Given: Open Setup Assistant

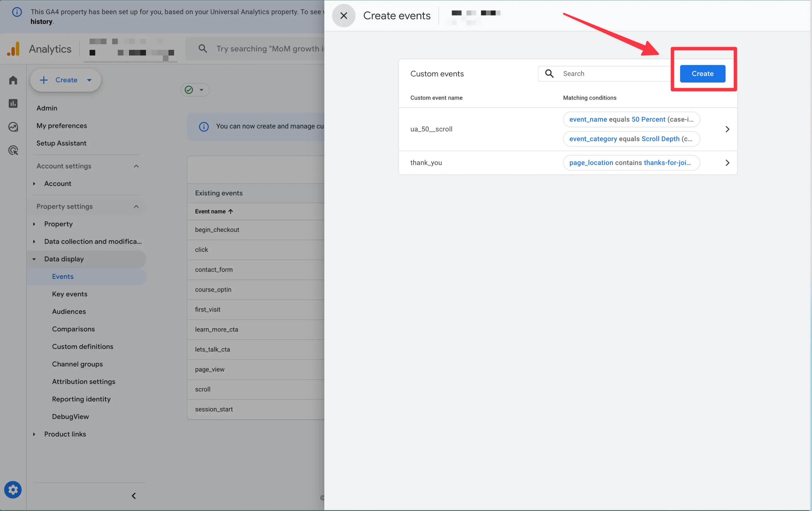Looking at the screenshot, I should tap(61, 143).
